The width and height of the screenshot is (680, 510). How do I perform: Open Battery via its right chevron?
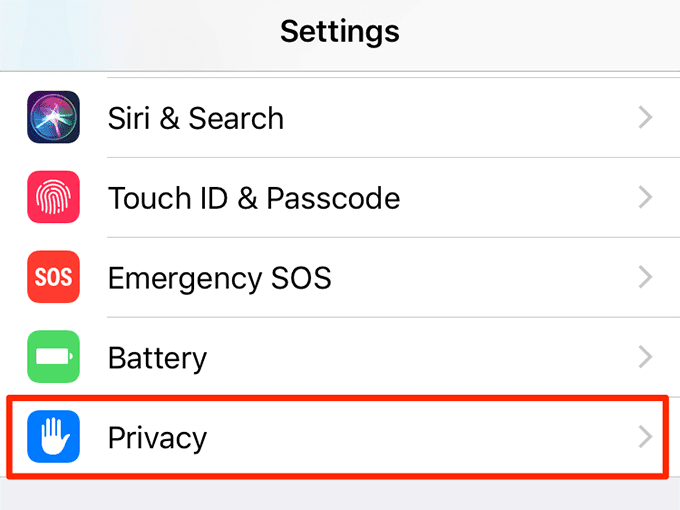645,357
